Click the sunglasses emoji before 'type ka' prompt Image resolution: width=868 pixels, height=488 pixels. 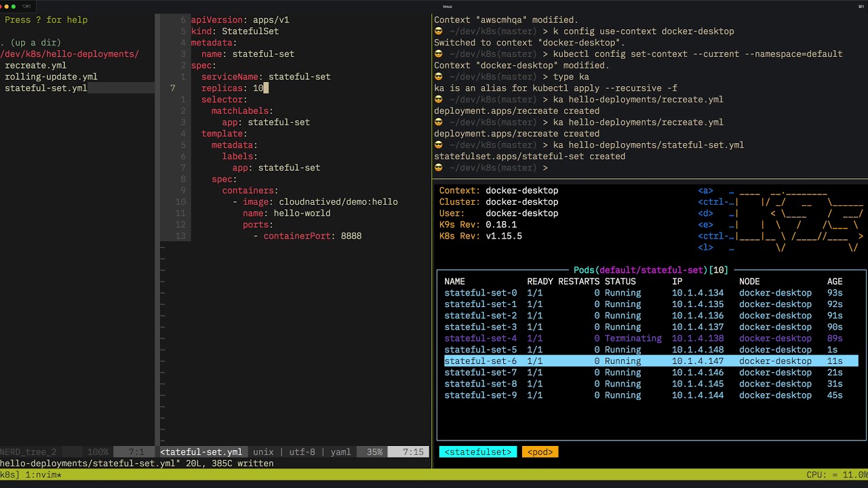point(439,77)
